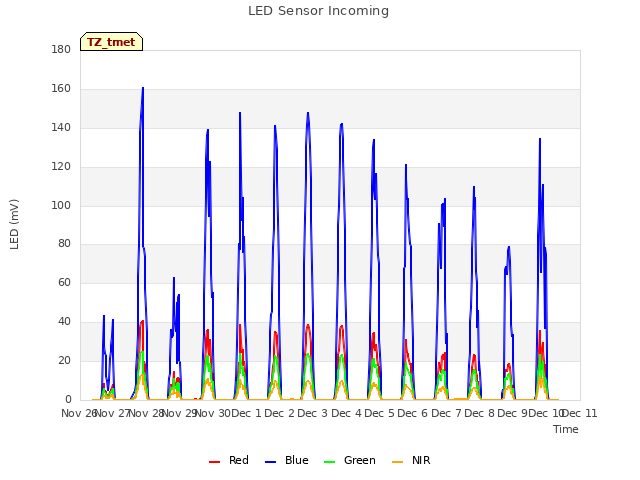
Task: Click the 40 y-axis tick label
Action: point(64,322)
